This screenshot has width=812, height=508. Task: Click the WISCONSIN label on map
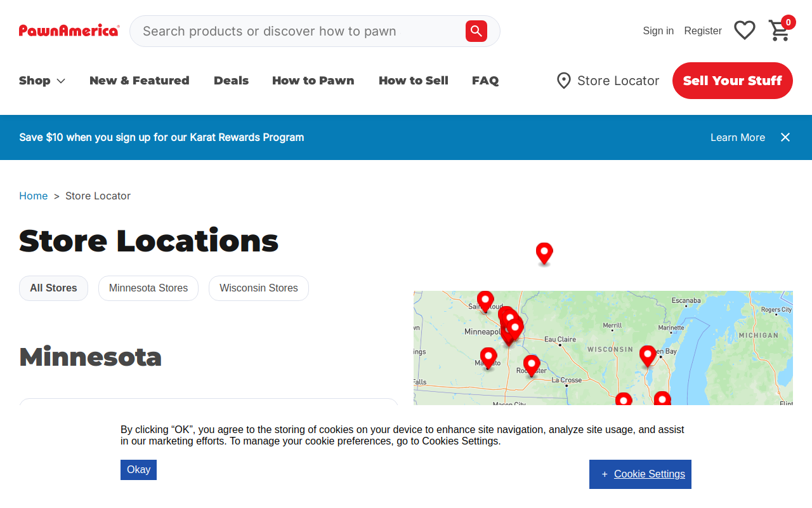click(x=610, y=349)
